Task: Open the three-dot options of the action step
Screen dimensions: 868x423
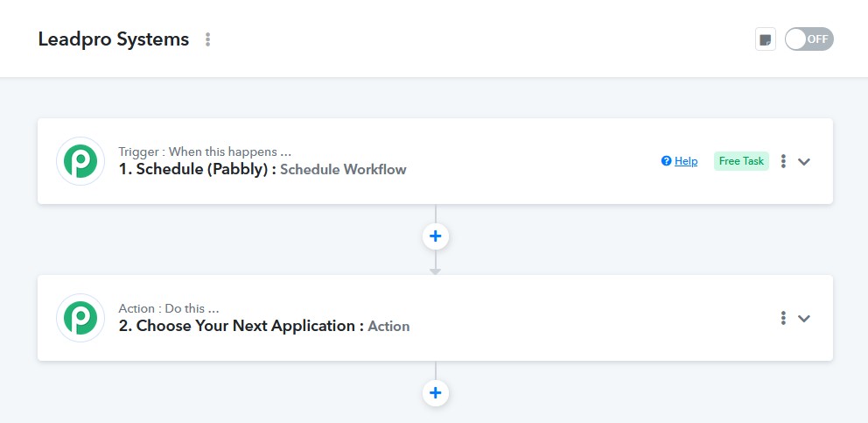Action: click(783, 318)
